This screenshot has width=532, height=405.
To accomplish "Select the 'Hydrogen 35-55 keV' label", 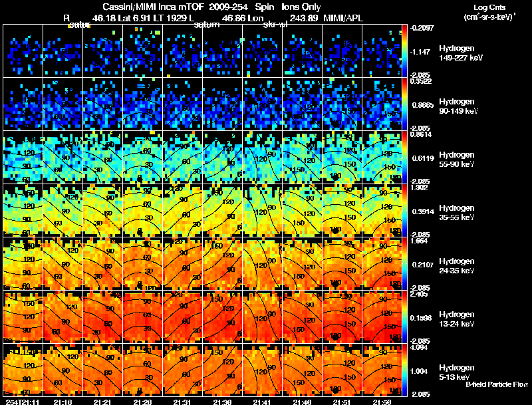I will point(456,213).
